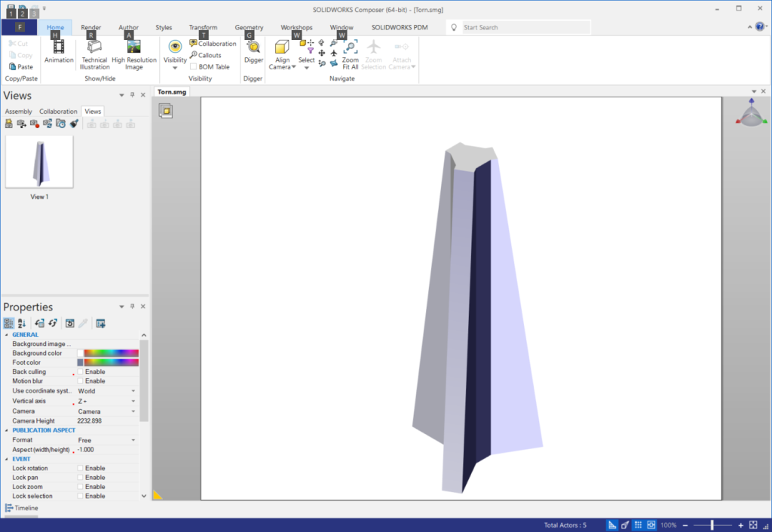Toggle Lock rotation Enable checkbox
This screenshot has width=772, height=532.
click(x=81, y=468)
